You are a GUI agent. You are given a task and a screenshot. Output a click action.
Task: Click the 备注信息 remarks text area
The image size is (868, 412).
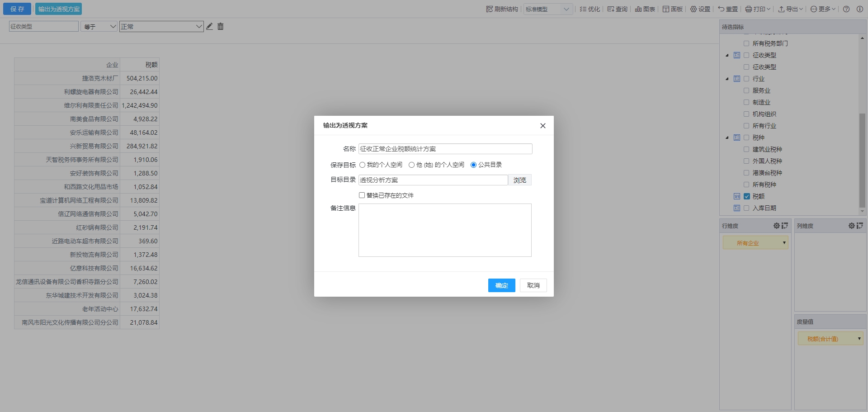click(x=445, y=230)
